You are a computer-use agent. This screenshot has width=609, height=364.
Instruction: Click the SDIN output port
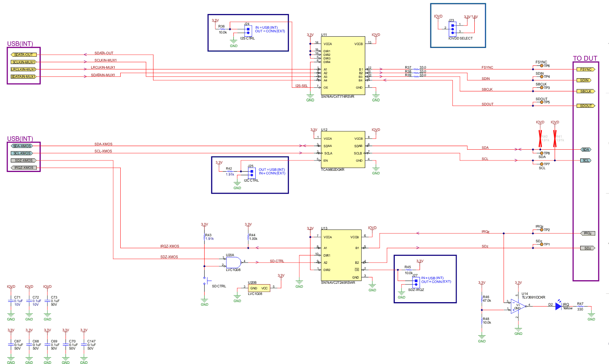tap(584, 80)
